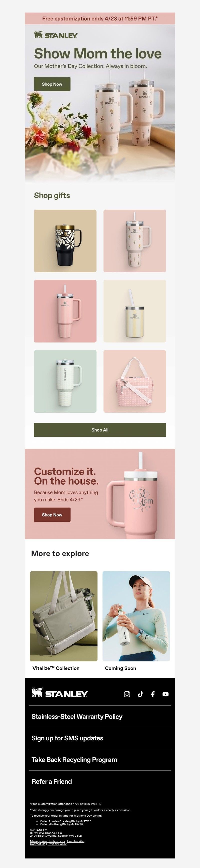Viewport: 200px width, 868px height.
Task: Click the Privacy Policy link
Action: [57, 844]
